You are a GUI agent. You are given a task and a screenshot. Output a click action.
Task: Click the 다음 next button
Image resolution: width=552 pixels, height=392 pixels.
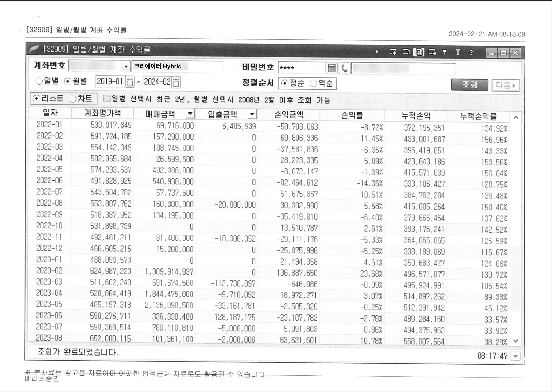click(505, 86)
